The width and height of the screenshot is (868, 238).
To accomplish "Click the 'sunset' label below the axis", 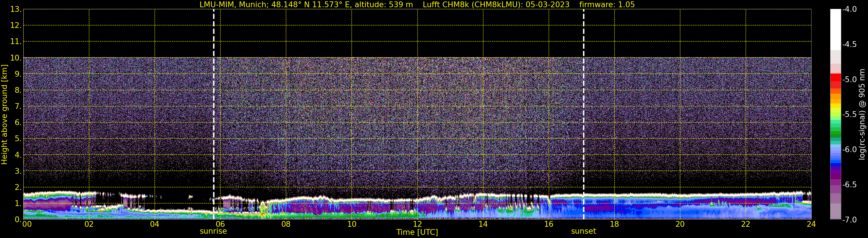I will pos(584,231).
